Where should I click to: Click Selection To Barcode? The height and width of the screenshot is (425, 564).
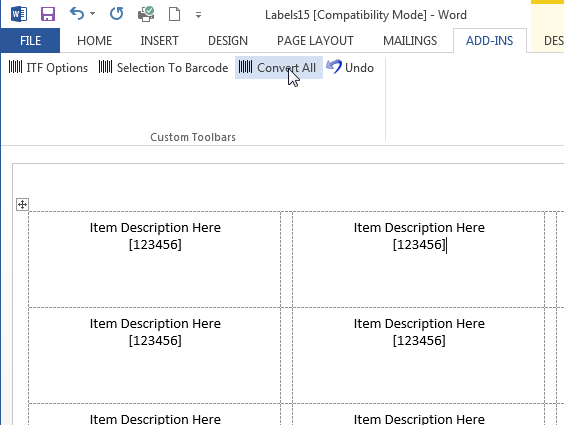[x=163, y=68]
